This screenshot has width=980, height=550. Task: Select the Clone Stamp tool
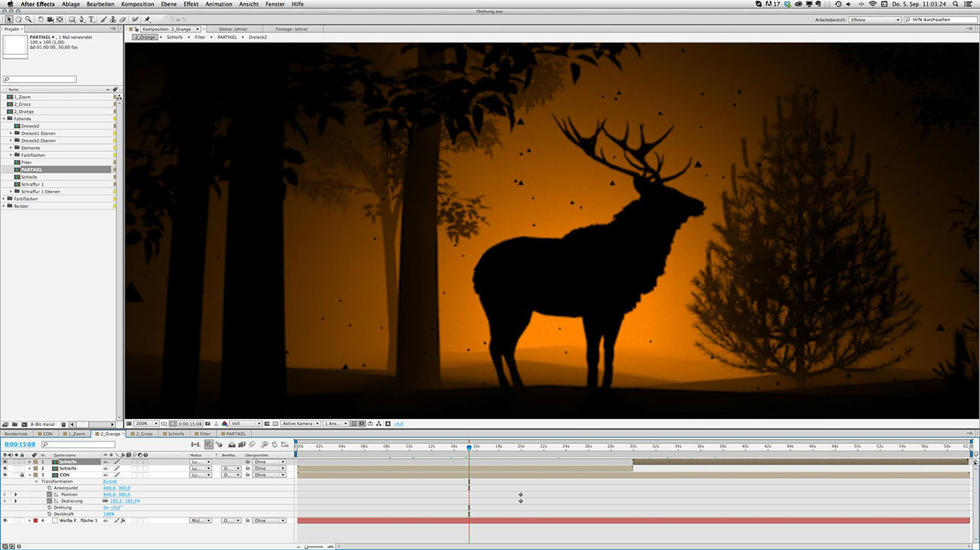pos(113,20)
